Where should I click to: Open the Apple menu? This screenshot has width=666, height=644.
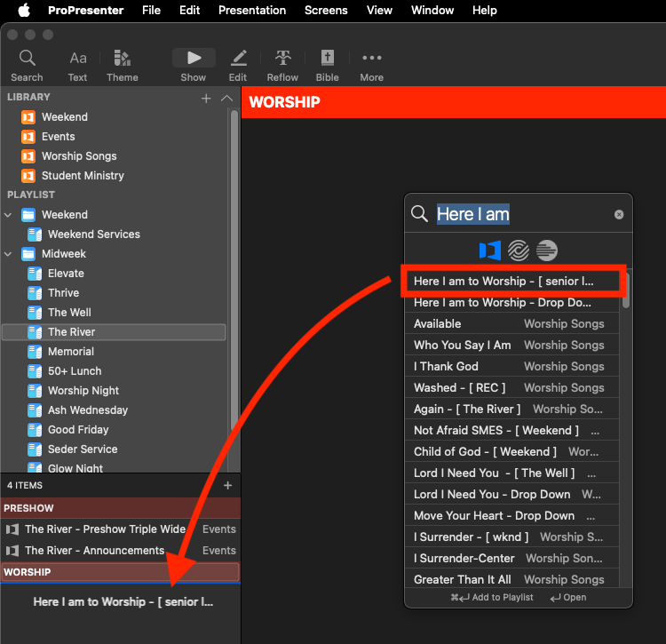coord(24,10)
